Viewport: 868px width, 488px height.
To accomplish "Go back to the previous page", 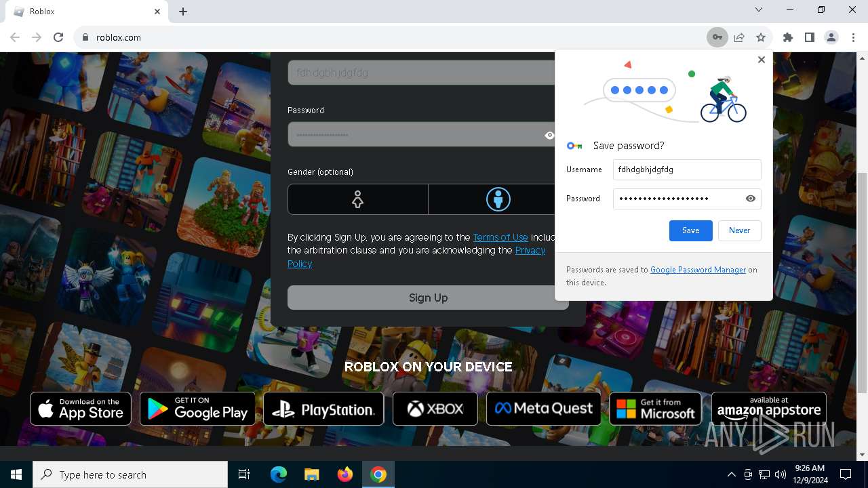I will 15,37.
